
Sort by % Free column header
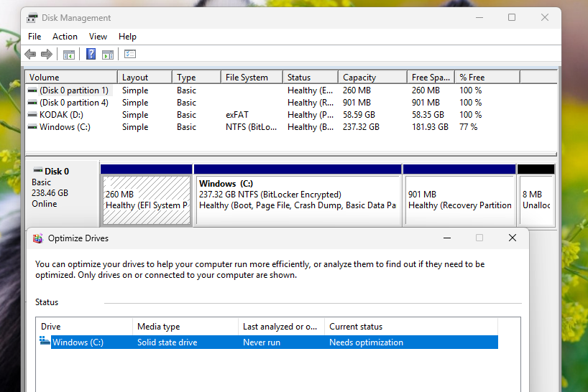(x=487, y=78)
